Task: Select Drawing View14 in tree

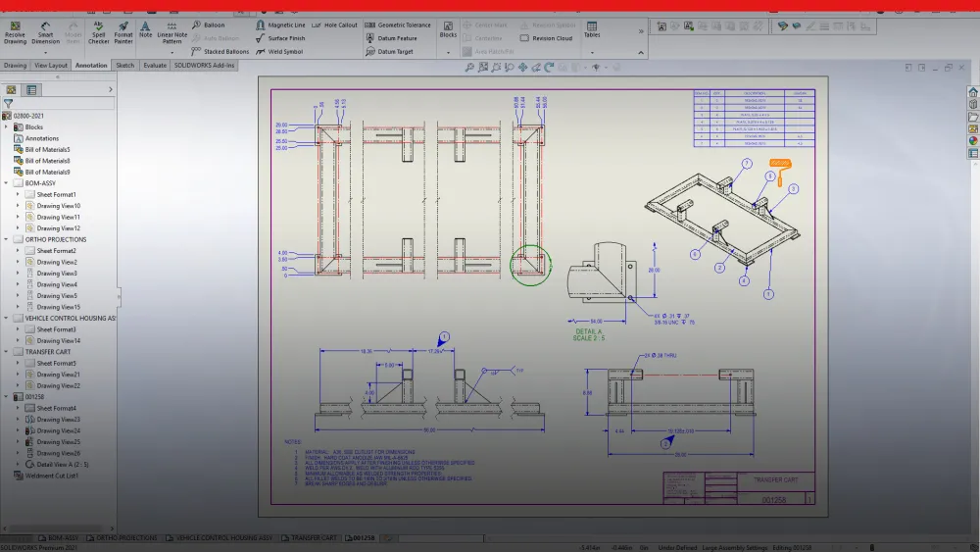Action: (53, 340)
